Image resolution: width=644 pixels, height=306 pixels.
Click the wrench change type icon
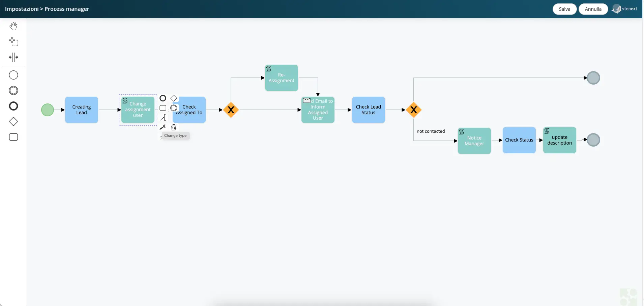[163, 127]
